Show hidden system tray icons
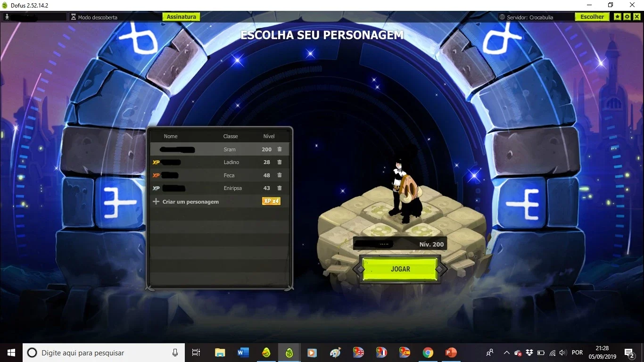 507,353
